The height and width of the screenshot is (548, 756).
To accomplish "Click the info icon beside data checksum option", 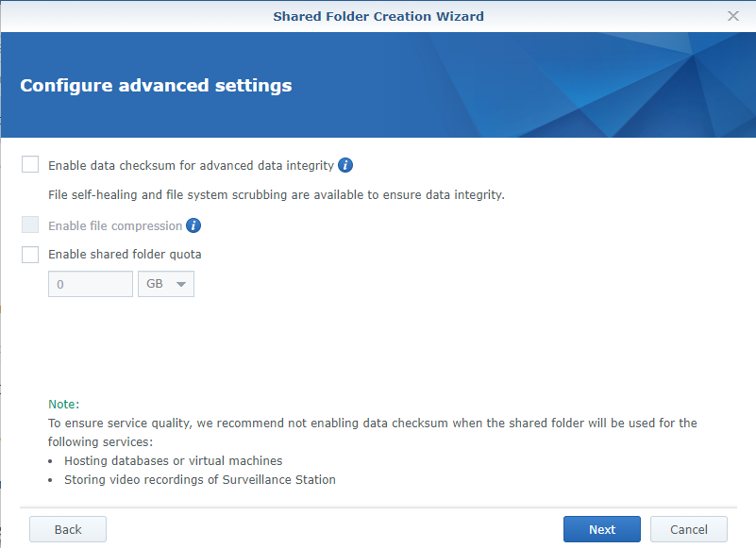I will coord(345,165).
